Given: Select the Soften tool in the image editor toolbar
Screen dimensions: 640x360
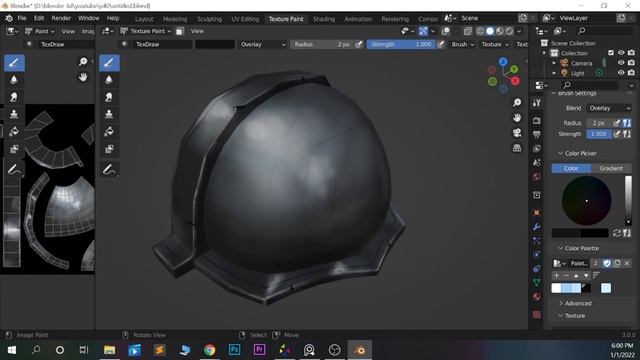Looking at the screenshot, I should tap(14, 80).
